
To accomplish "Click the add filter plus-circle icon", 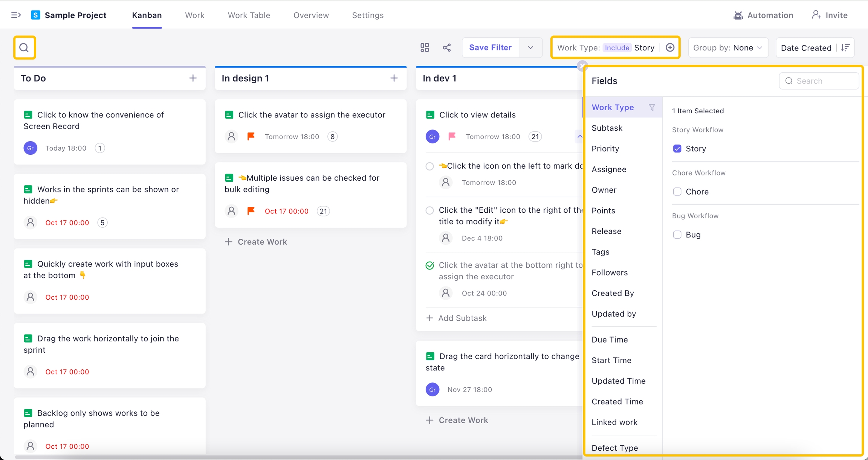I will pos(670,47).
